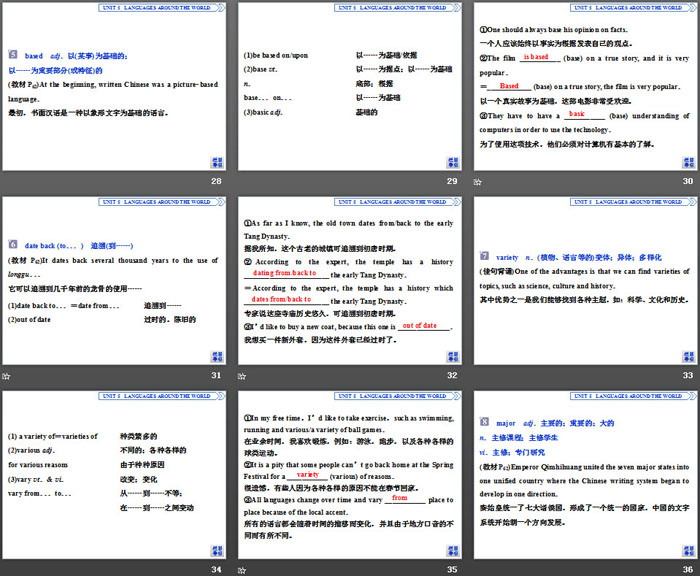Click the blue corner button icon on slide 35
Screen dimensions: 700x576
pos(453,551)
